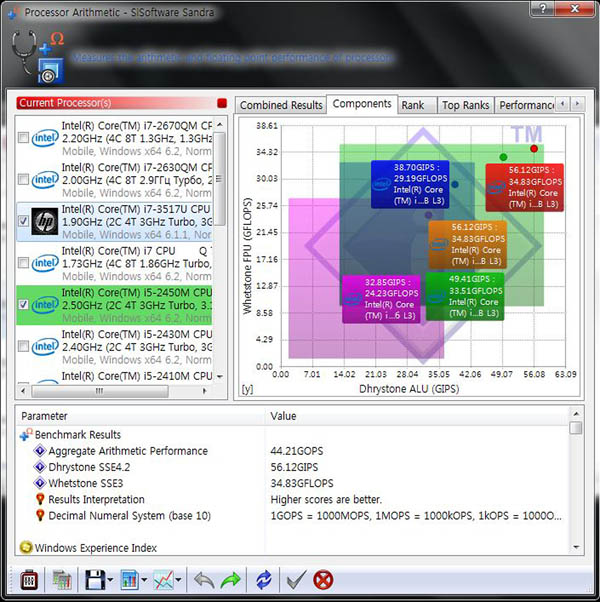
Task: Click the Windows Experience Index icon
Action: pyautogui.click(x=26, y=547)
